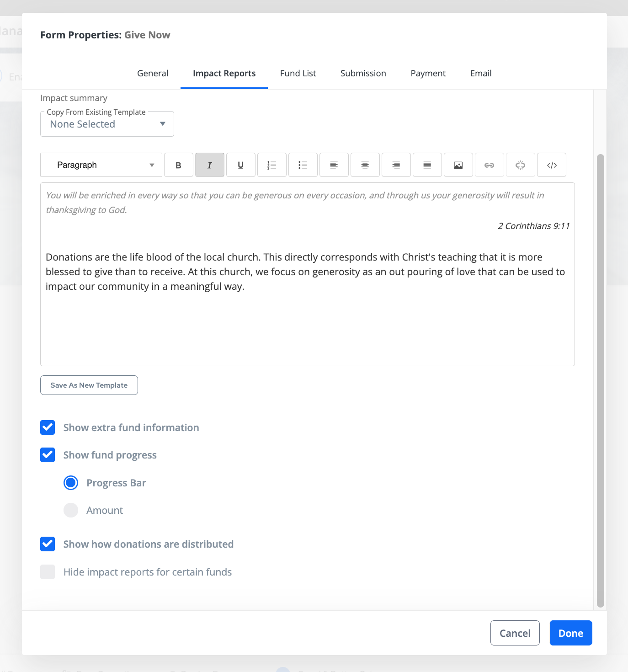The height and width of the screenshot is (672, 628).
Task: Click the dialog's vertical scrollbar
Action: 601,379
